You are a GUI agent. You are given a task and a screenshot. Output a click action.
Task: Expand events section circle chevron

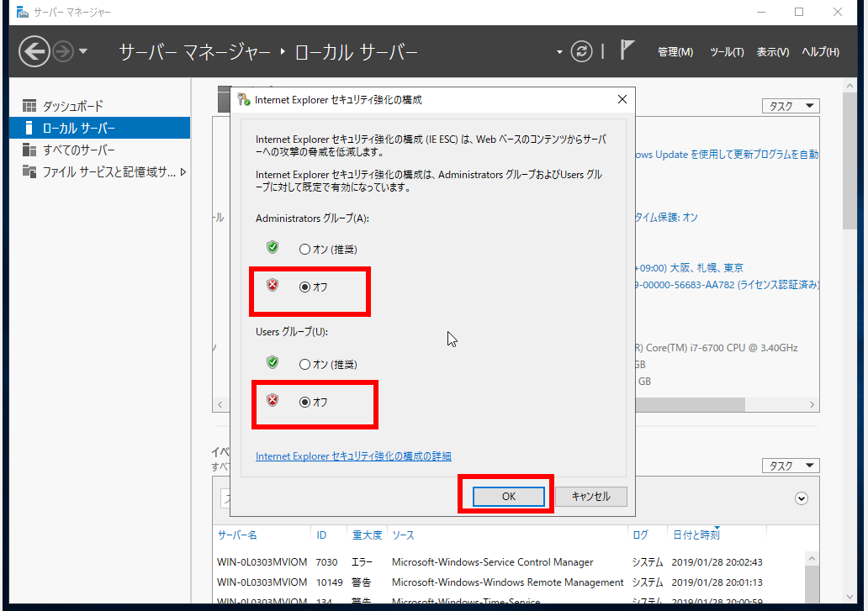tap(801, 498)
